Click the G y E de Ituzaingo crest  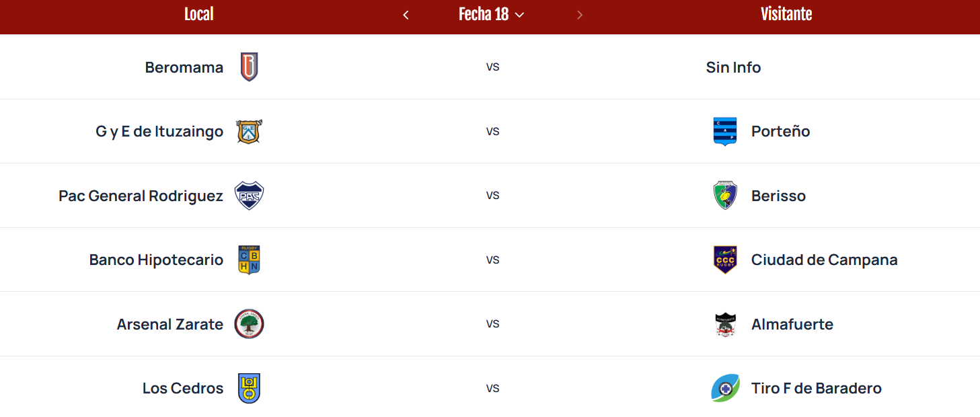click(249, 131)
